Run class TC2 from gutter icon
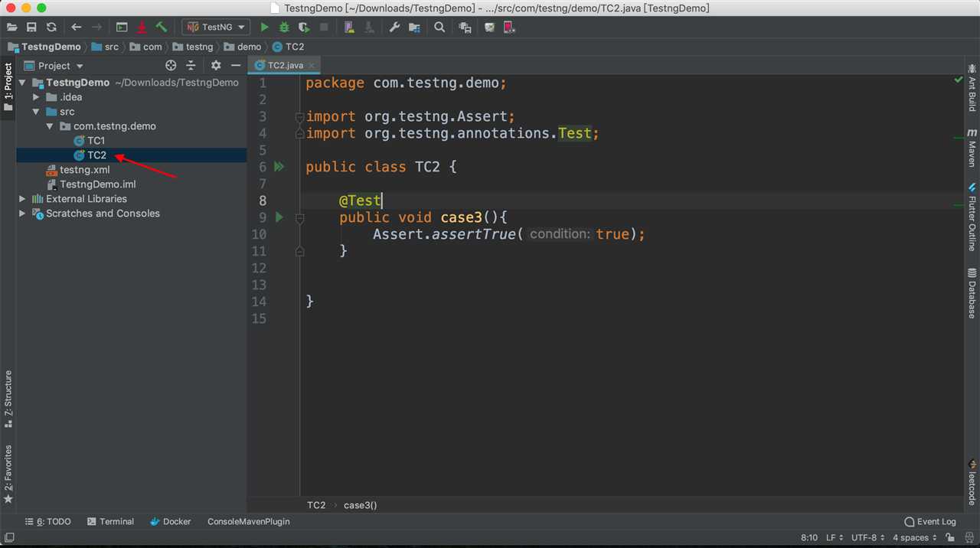Screen dimensions: 980x548 click(x=279, y=166)
